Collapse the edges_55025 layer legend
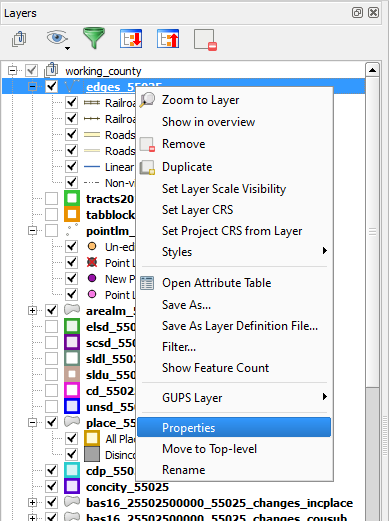This screenshot has width=389, height=521. (32, 87)
